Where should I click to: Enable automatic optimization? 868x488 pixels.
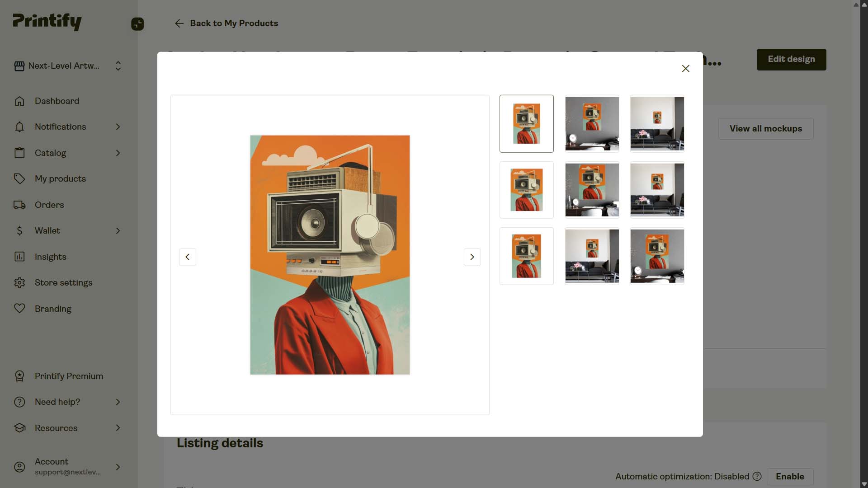(x=790, y=476)
